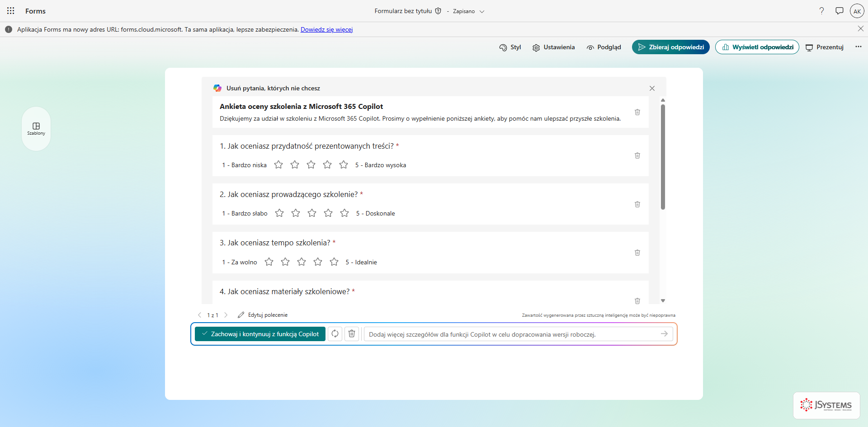Click Prezentuj in the toolbar
This screenshot has height=427, width=868.
pos(825,47)
